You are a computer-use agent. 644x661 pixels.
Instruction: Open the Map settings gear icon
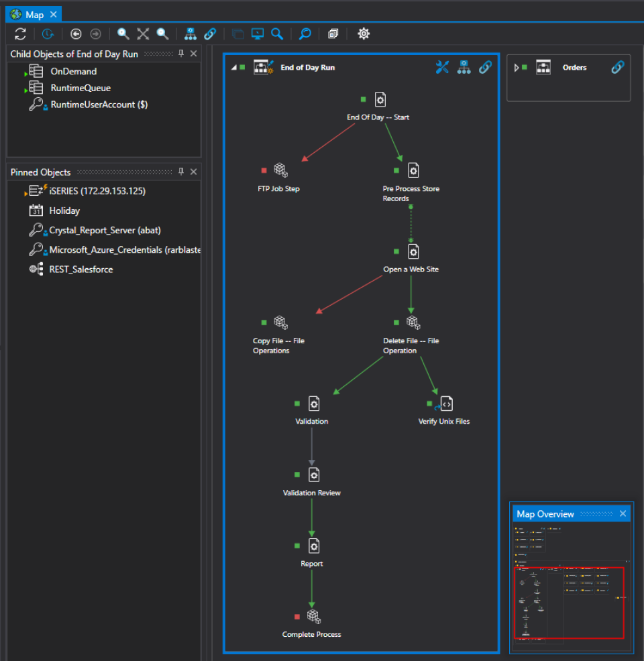click(363, 34)
